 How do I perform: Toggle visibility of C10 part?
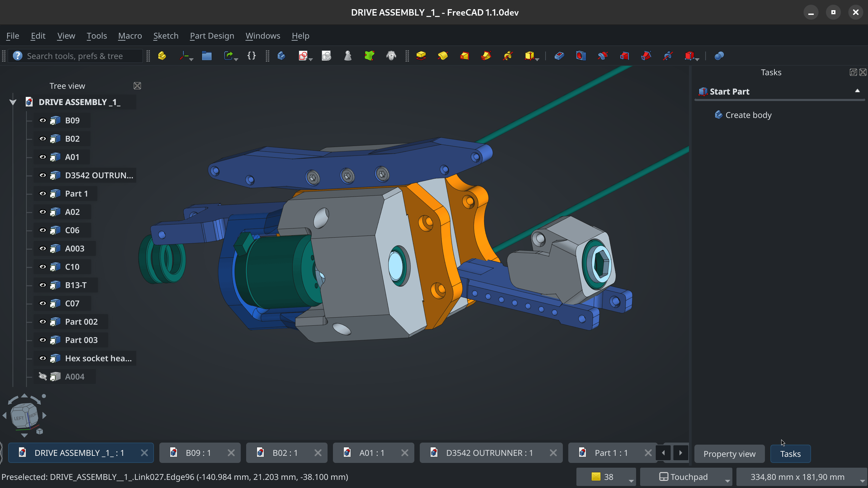click(43, 267)
